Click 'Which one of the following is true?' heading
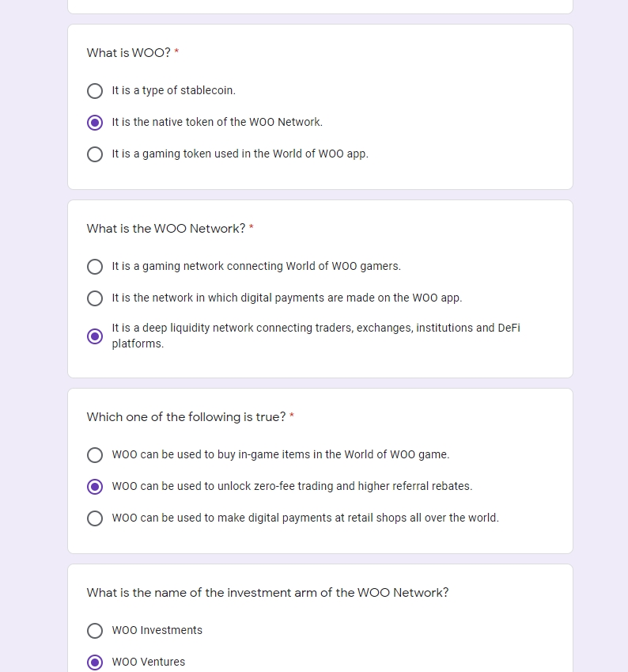 pyautogui.click(x=186, y=417)
